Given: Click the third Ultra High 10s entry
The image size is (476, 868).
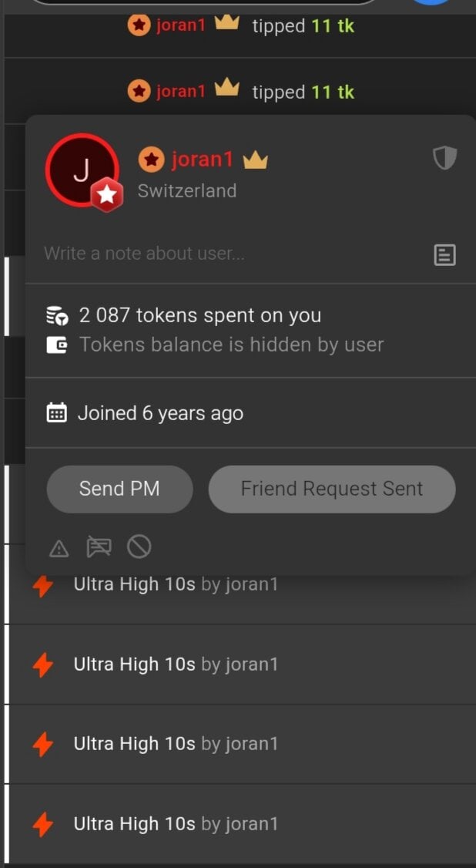Looking at the screenshot, I should point(175,744).
